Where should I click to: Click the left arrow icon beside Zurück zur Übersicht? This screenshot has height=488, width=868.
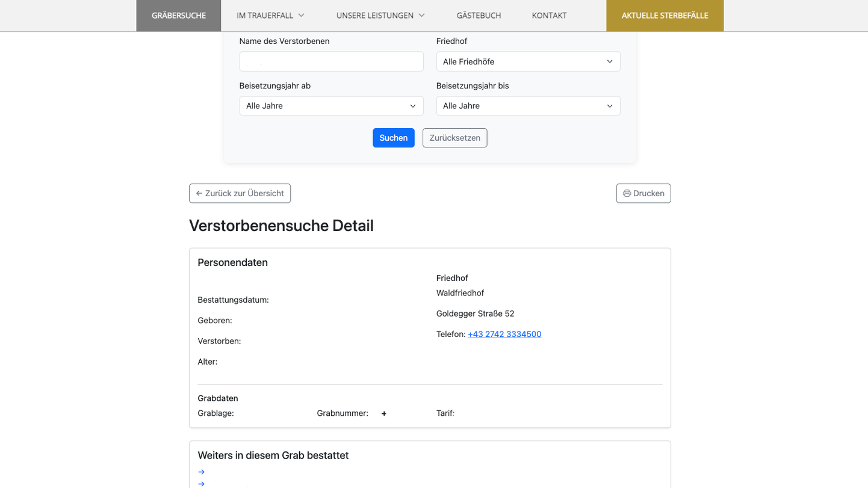(x=199, y=193)
